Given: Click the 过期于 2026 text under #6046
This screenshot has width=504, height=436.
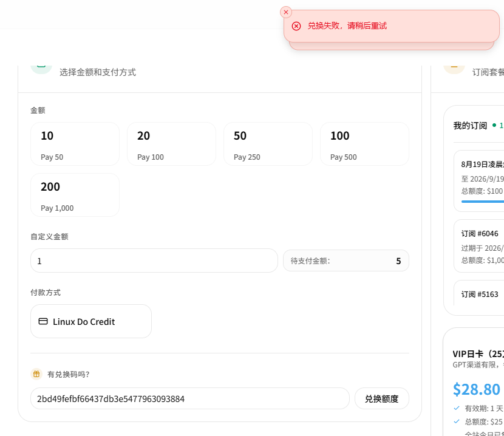Looking at the screenshot, I should point(483,248).
